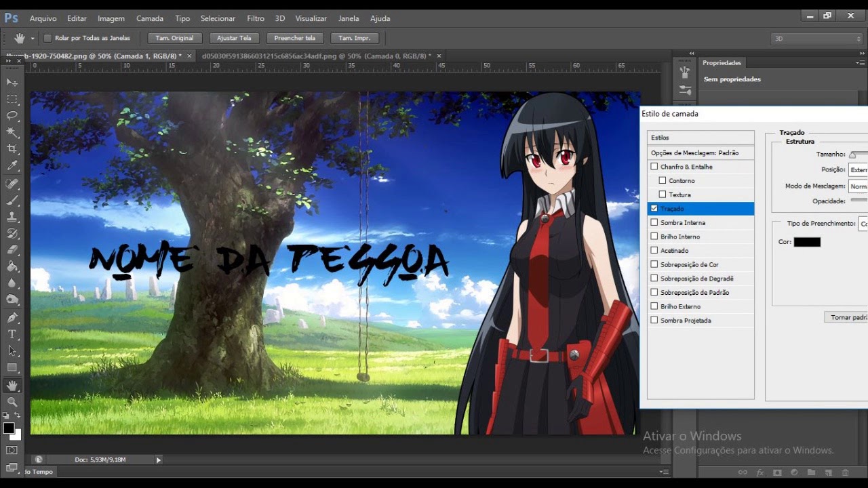
Task: Select the Path Selection tool
Action: tap(12, 351)
